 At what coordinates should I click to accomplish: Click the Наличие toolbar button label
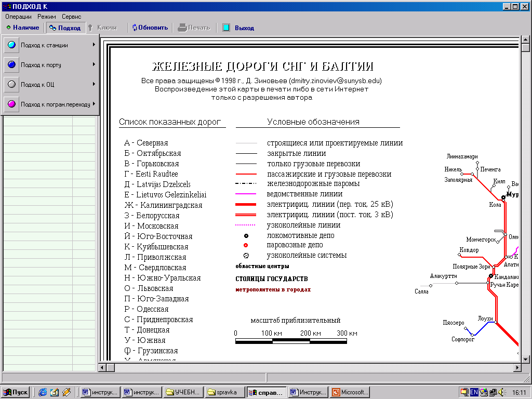[26, 28]
